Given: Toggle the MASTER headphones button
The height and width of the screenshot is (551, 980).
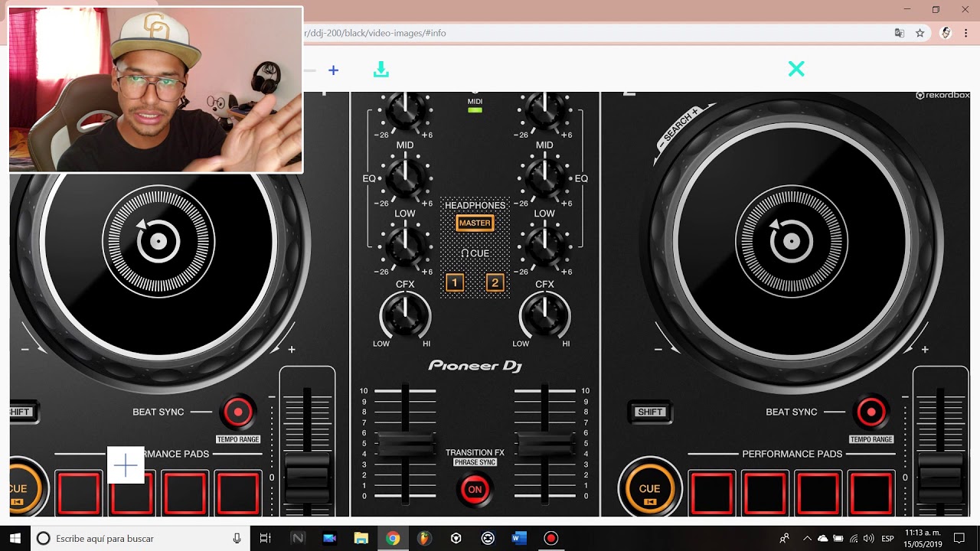Looking at the screenshot, I should (475, 223).
